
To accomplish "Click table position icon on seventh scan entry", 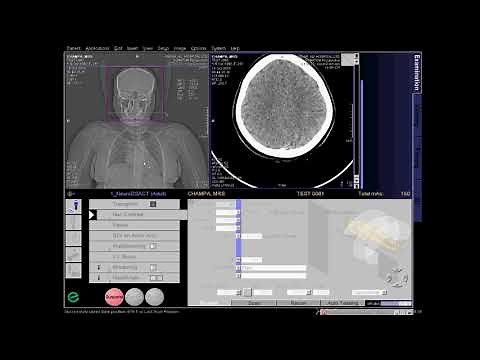I will [99, 267].
